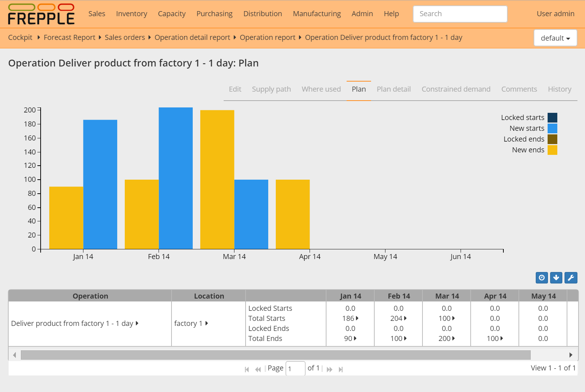Click the frePPLe logo
Image resolution: width=585 pixels, height=392 pixels.
41,14
